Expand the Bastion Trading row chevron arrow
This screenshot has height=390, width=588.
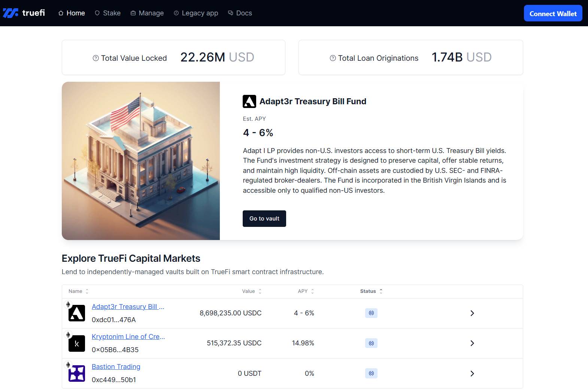(x=472, y=373)
